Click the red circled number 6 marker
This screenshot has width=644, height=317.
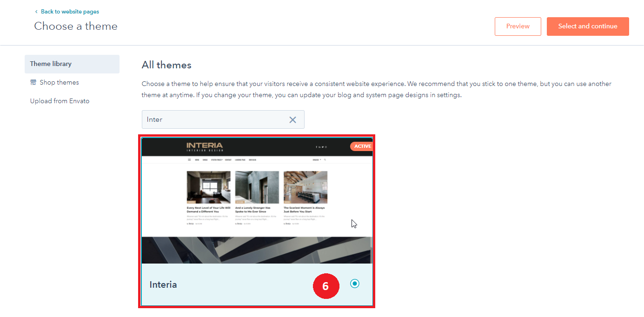[x=325, y=286]
